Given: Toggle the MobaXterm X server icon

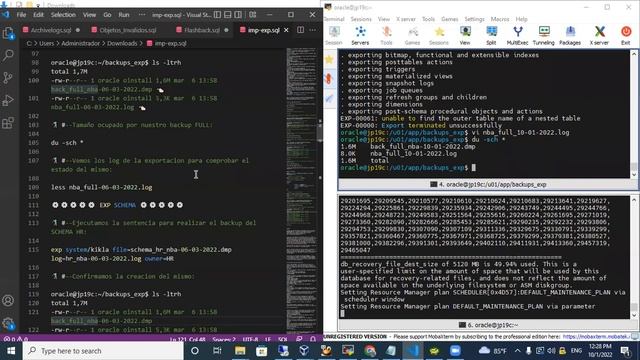Looking at the screenshot, I should 599,36.
